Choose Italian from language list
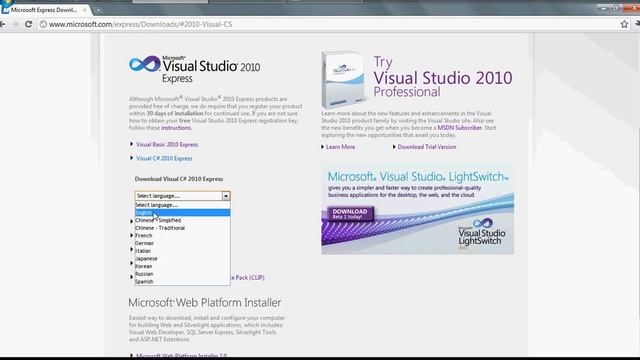This screenshot has height=360, width=640. pyautogui.click(x=182, y=251)
